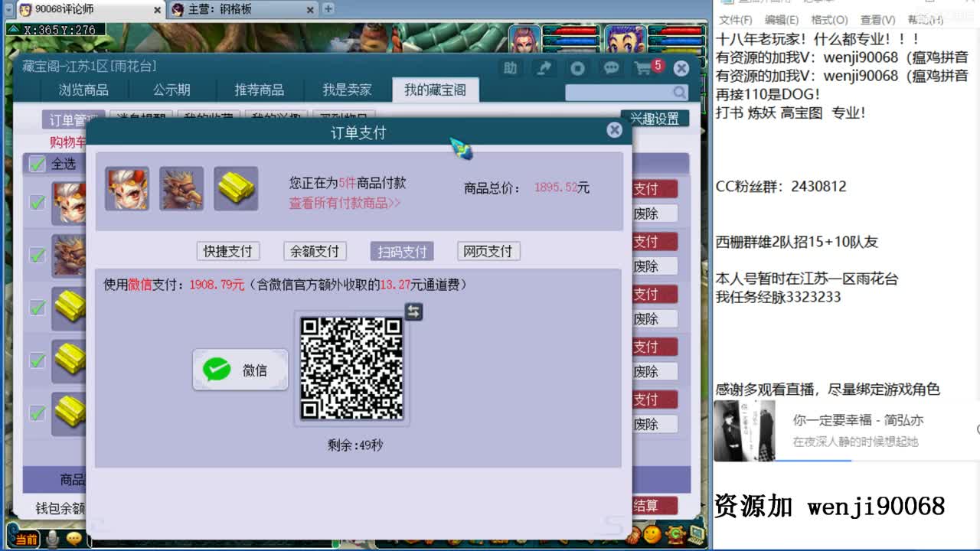This screenshot has height=551, width=980.
Task: Choose 扫码支付 payment method
Action: click(x=402, y=251)
